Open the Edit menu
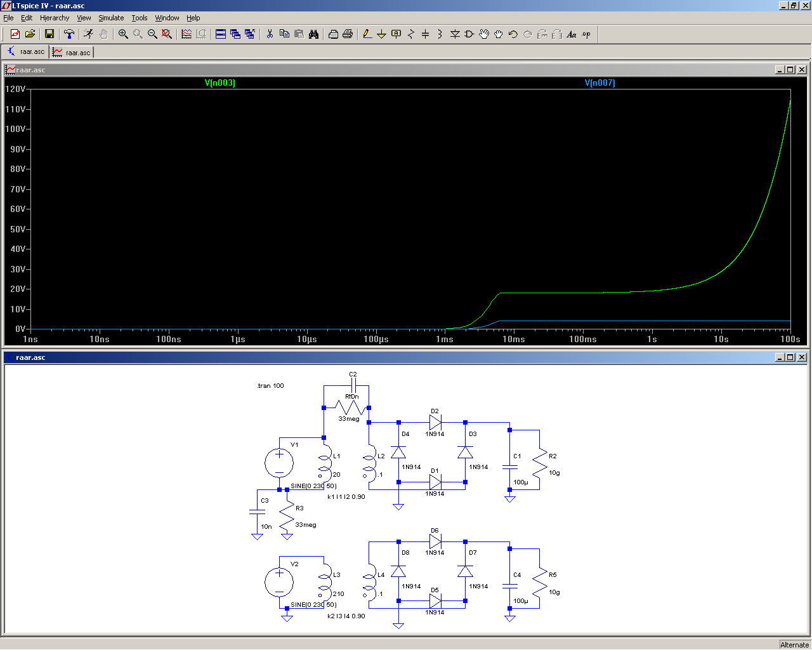 click(x=27, y=18)
